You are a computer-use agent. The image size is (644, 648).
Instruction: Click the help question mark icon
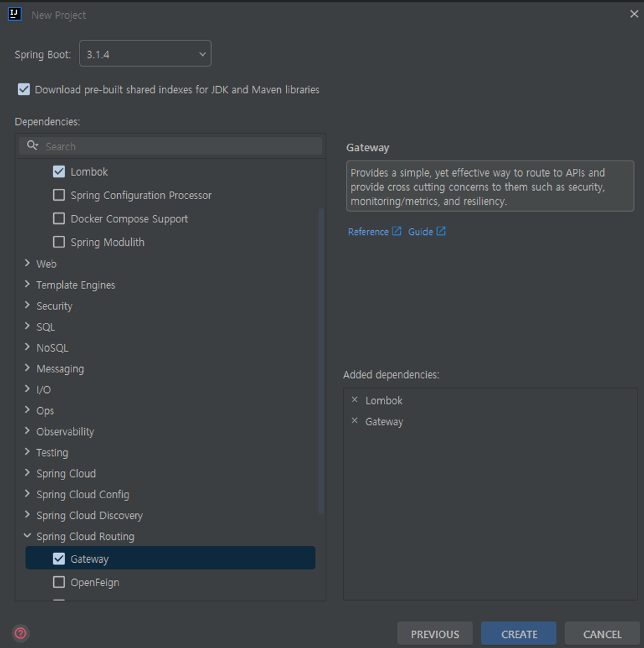21,633
